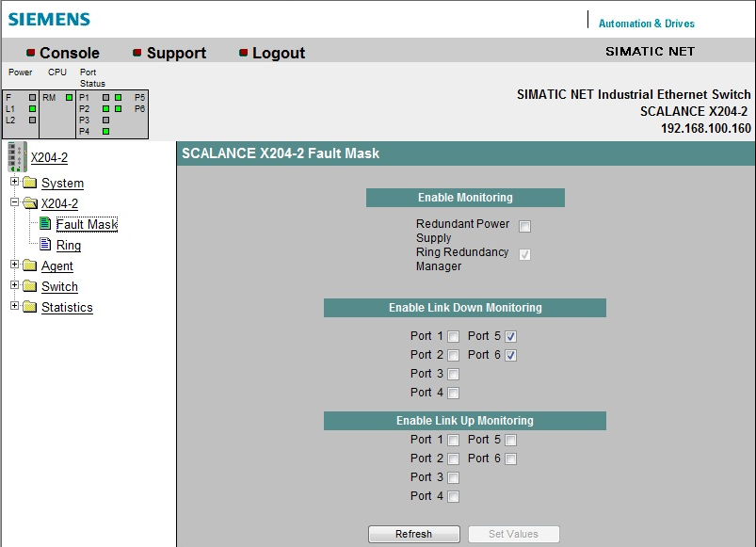Expand the System tree node

pyautogui.click(x=13, y=183)
